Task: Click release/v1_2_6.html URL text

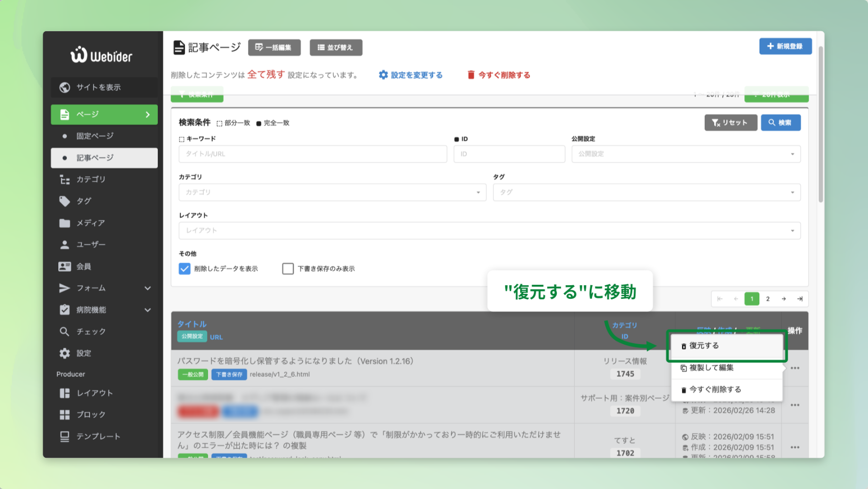Action: pyautogui.click(x=279, y=374)
